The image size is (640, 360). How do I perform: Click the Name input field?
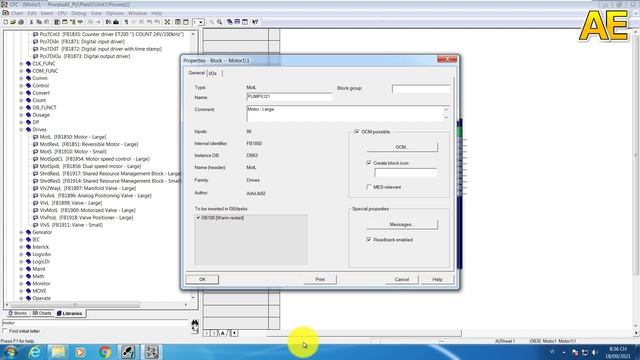(289, 97)
